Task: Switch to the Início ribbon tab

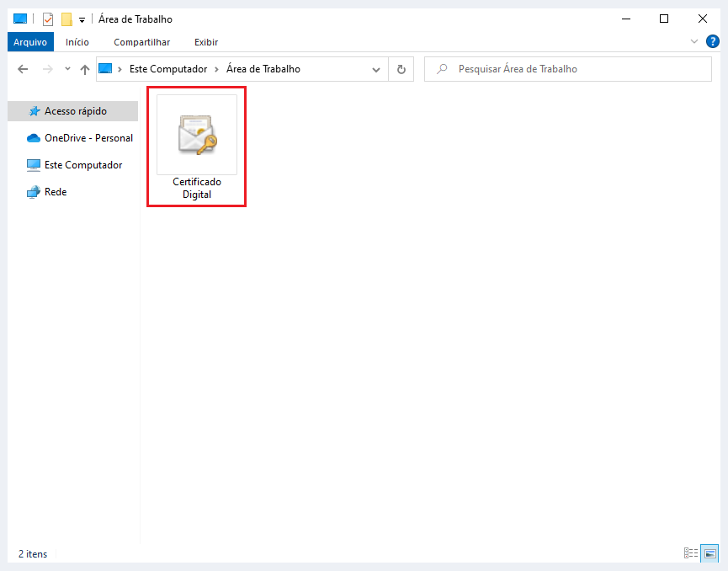Action: [77, 42]
